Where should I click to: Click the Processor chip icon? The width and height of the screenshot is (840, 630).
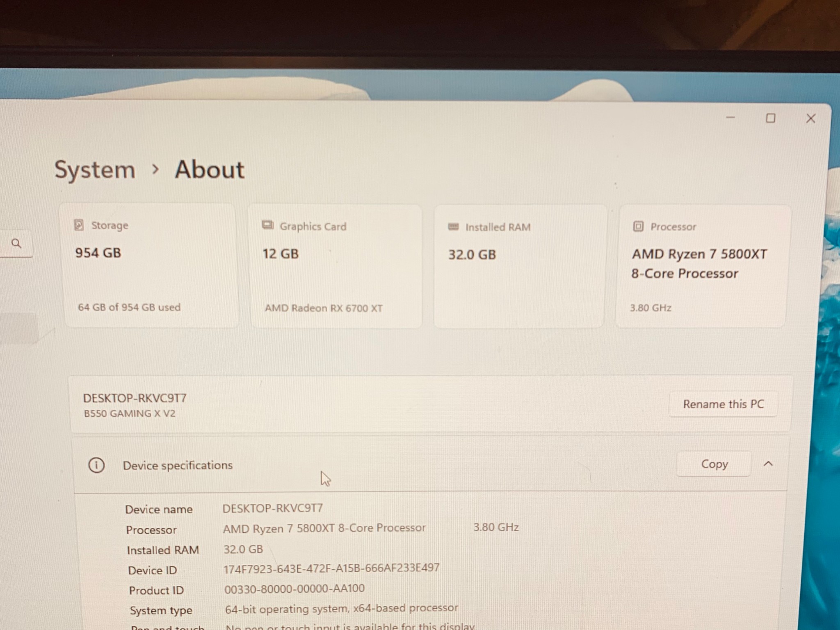coord(638,226)
